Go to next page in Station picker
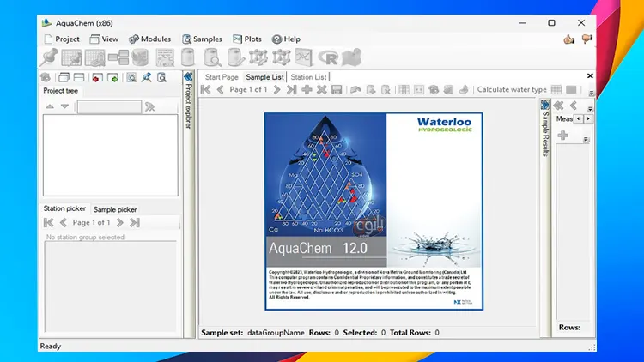The width and height of the screenshot is (644, 362). [119, 222]
